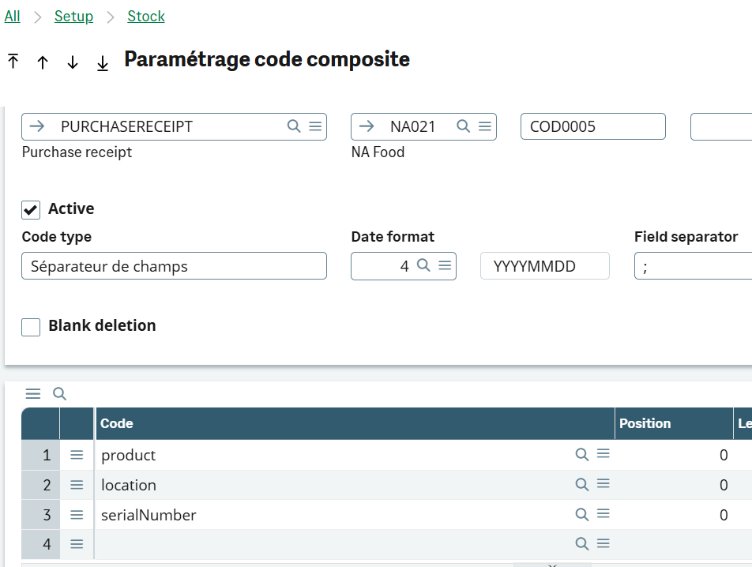Open Date format field actions menu

coord(445,266)
